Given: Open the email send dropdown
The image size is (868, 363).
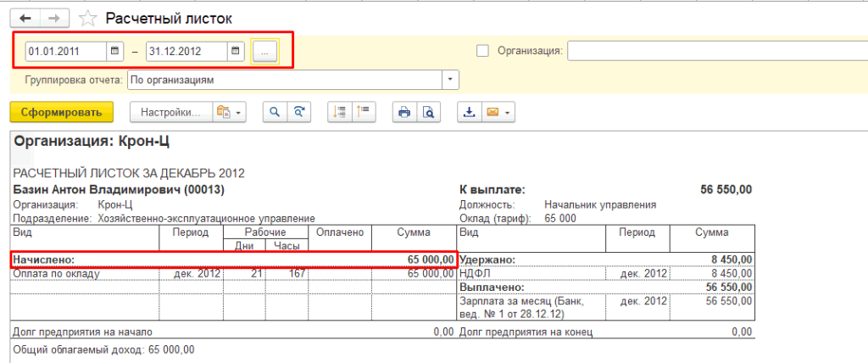Looking at the screenshot, I should tap(498, 112).
